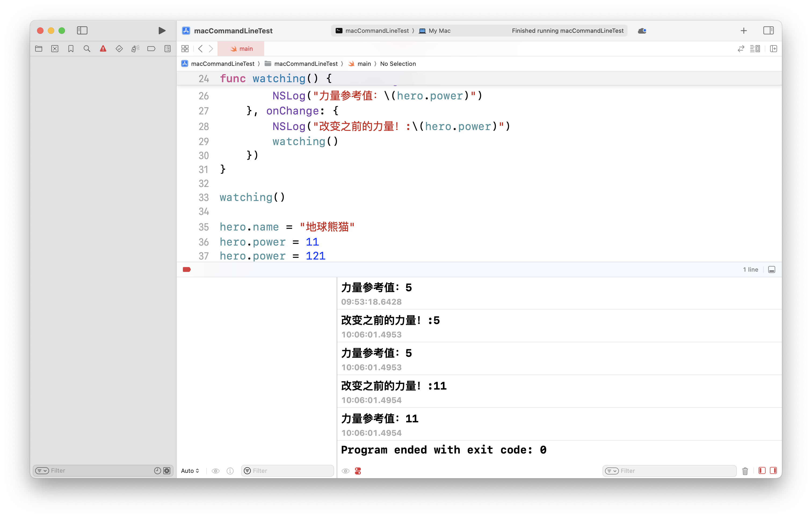
Task: Click the cloud status icon
Action: pos(642,31)
